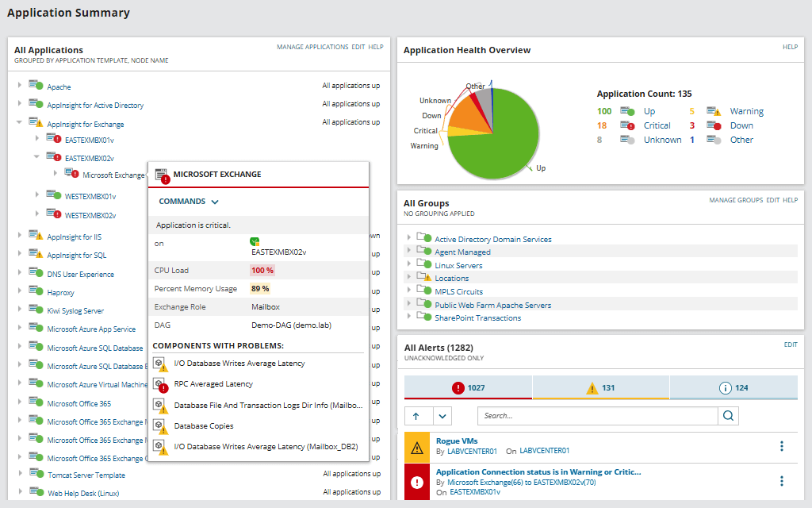812x508 pixels.
Task: Click the folder icon beside Linux Servers group
Action: pos(422,265)
